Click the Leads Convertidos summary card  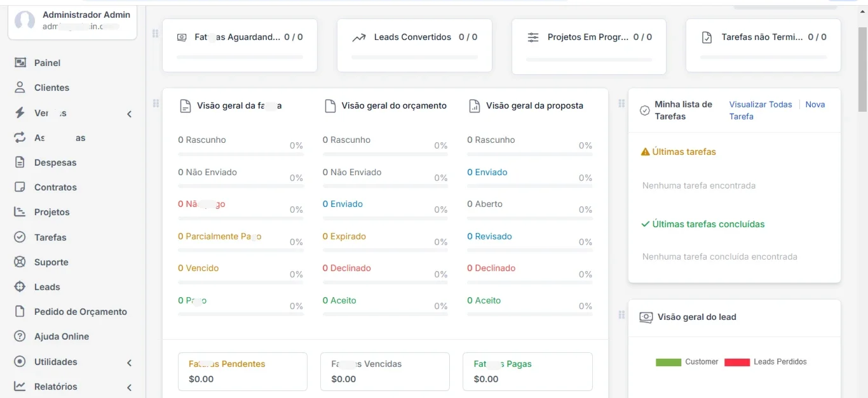[x=414, y=45]
